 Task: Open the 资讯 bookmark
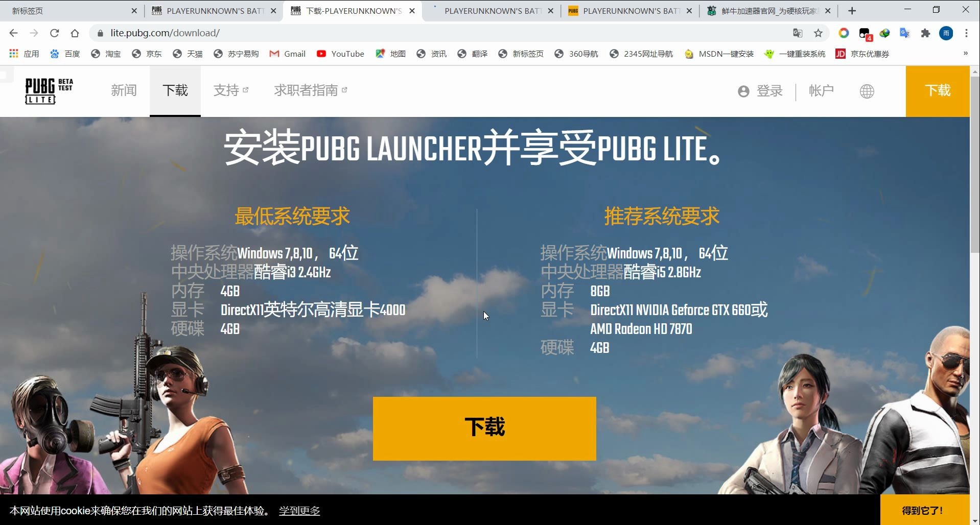pyautogui.click(x=431, y=54)
